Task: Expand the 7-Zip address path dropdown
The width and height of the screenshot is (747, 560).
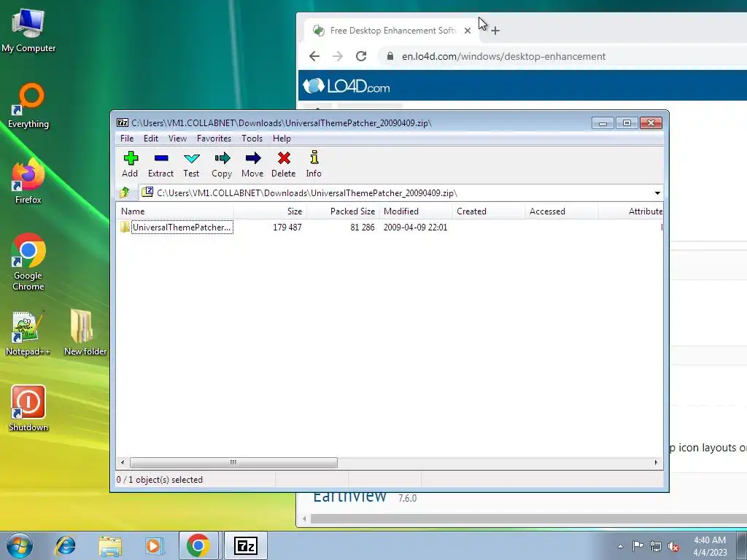Action: pyautogui.click(x=657, y=192)
